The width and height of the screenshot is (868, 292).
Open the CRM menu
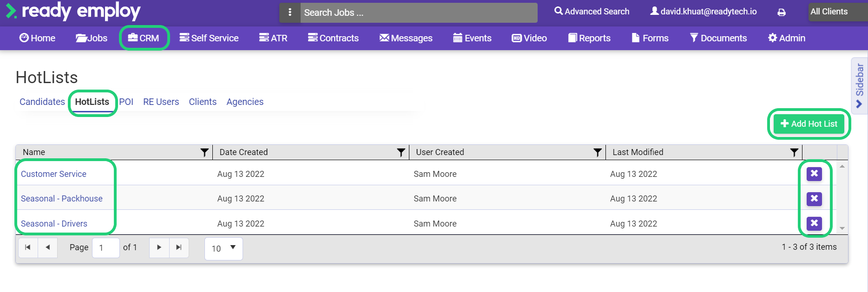coord(144,38)
